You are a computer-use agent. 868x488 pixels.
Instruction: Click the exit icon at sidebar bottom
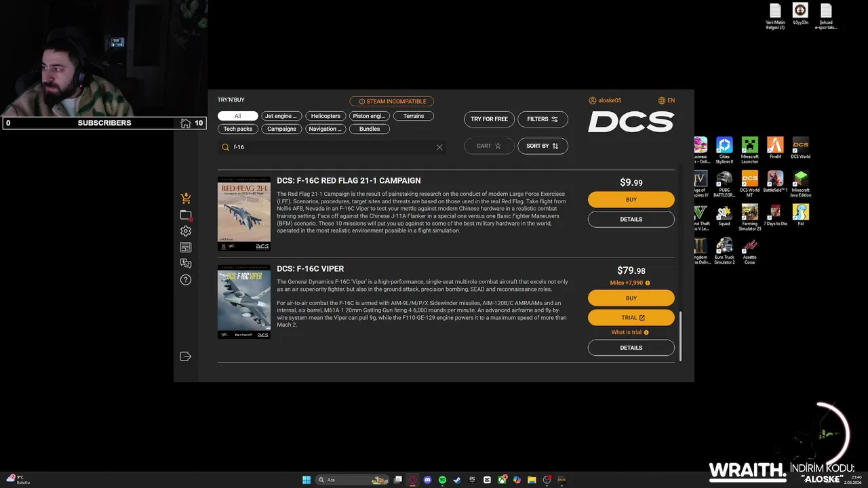point(186,357)
